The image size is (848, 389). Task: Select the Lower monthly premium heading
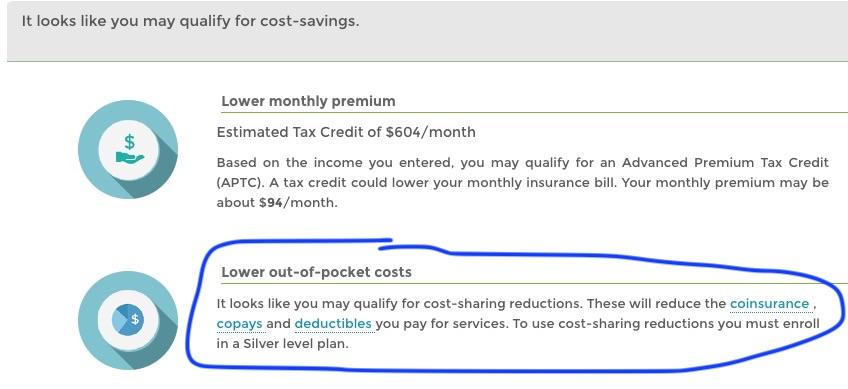click(308, 101)
